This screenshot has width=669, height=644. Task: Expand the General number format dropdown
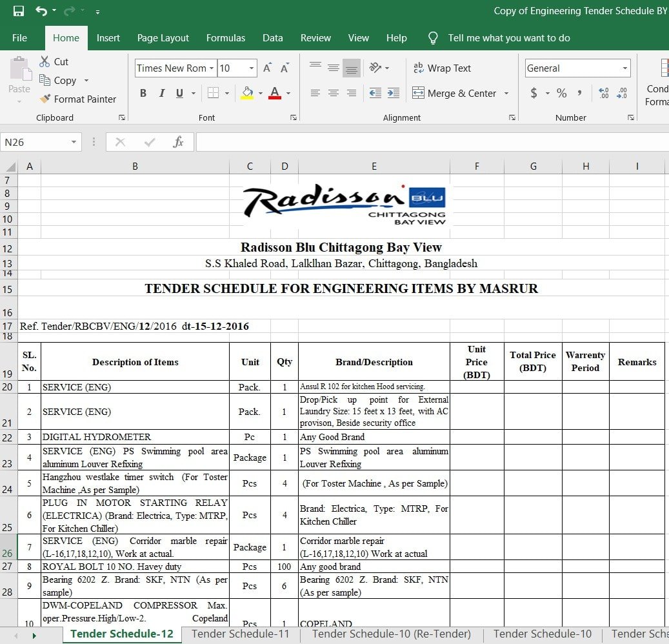coord(624,68)
